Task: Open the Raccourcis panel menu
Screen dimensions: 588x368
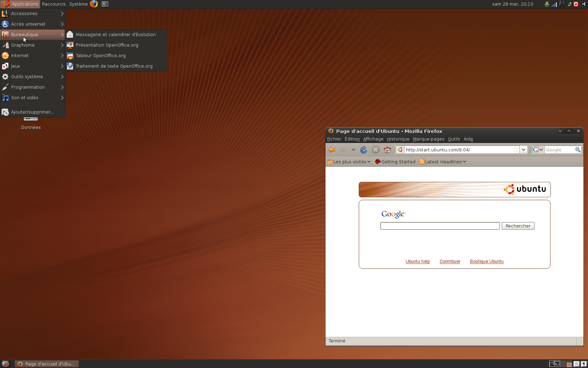Action: 54,4
